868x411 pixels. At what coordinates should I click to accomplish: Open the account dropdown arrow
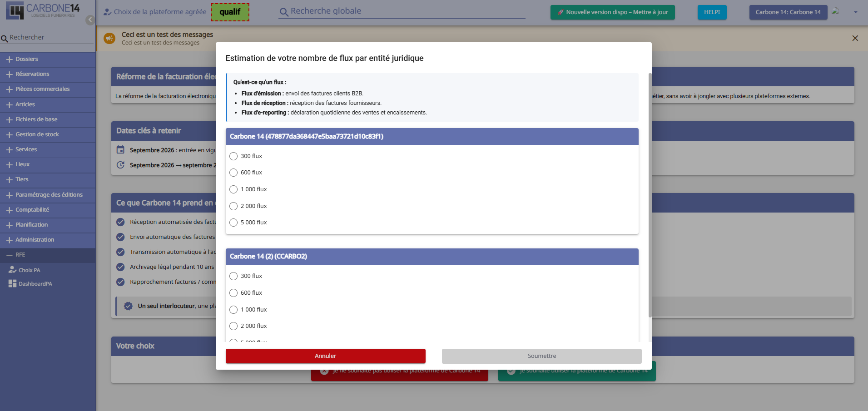(x=856, y=12)
